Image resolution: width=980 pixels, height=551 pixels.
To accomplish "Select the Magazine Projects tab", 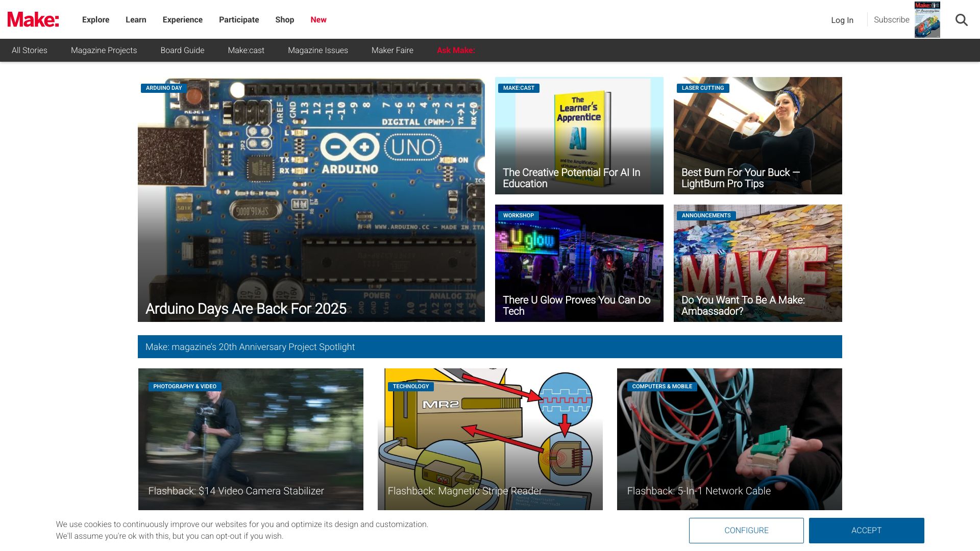I will (x=104, y=51).
